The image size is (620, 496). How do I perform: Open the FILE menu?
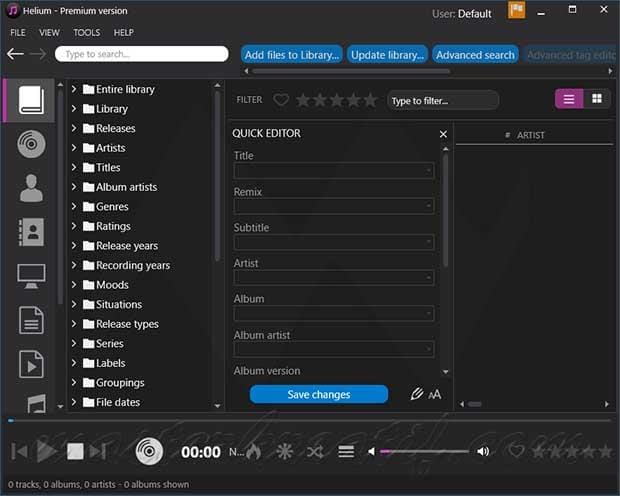[x=18, y=32]
